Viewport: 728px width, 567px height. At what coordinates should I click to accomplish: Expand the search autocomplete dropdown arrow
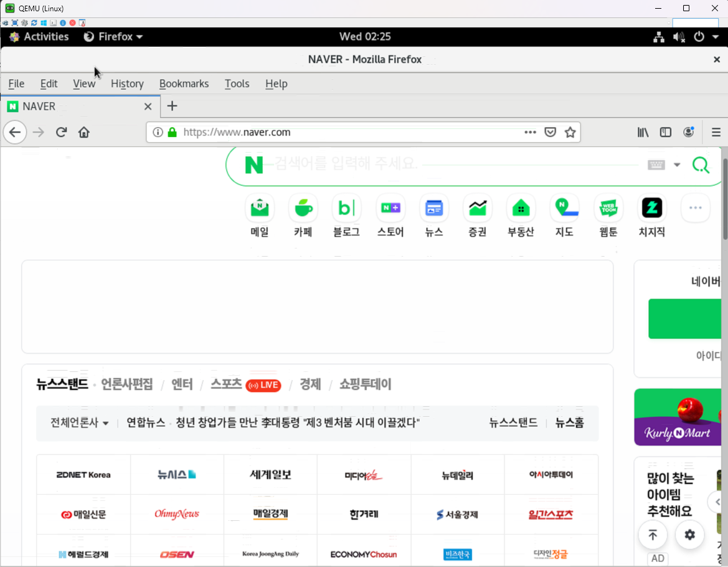tap(677, 165)
